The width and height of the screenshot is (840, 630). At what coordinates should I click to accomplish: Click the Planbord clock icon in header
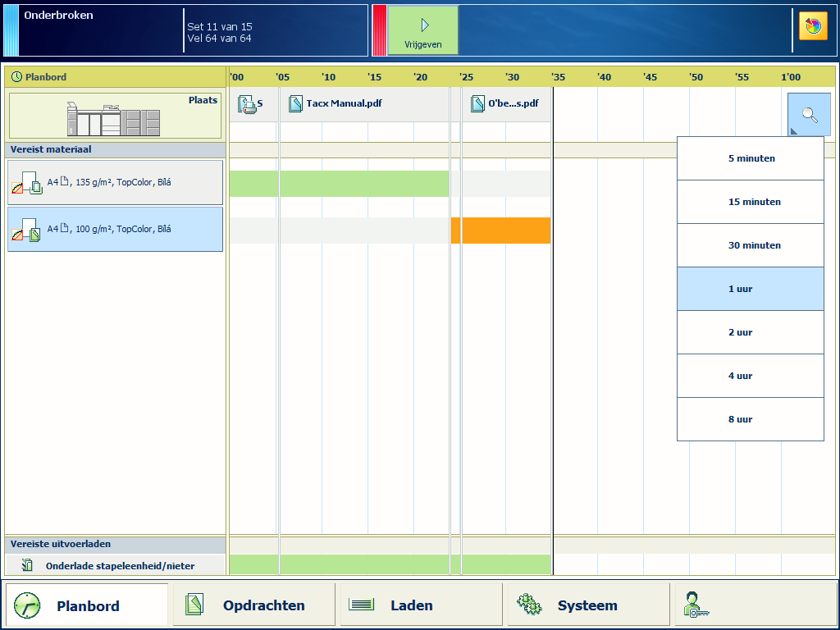pos(16,77)
